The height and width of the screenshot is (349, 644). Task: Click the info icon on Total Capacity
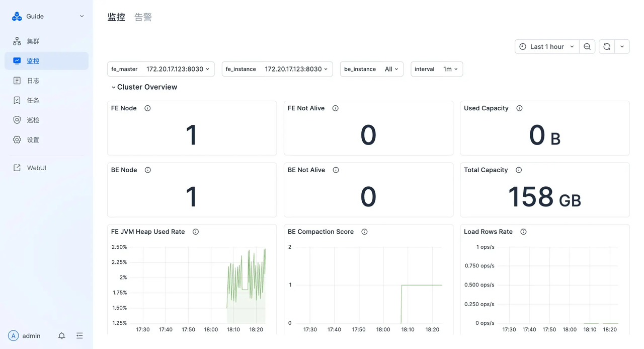coord(519,170)
